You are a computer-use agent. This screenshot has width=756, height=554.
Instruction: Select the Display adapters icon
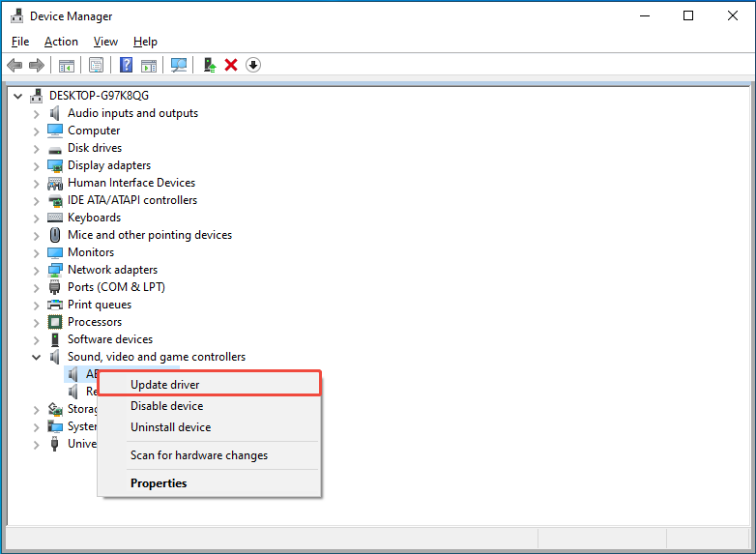pyautogui.click(x=55, y=166)
